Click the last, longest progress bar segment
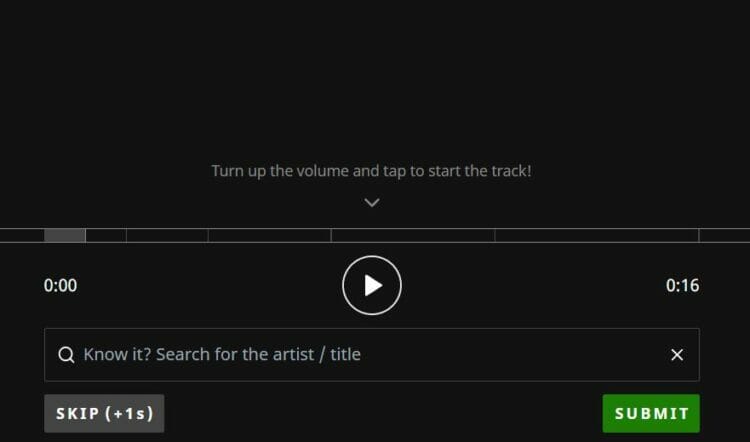750x442 pixels. [596, 236]
